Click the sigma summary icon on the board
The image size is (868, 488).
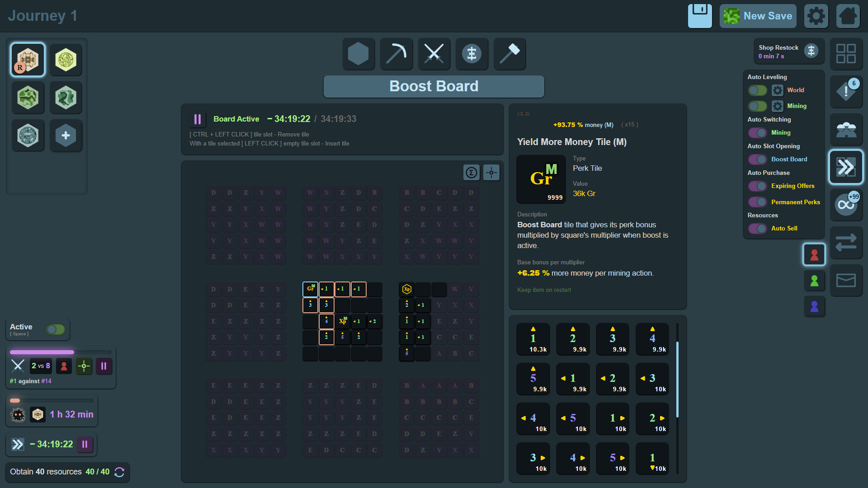472,172
